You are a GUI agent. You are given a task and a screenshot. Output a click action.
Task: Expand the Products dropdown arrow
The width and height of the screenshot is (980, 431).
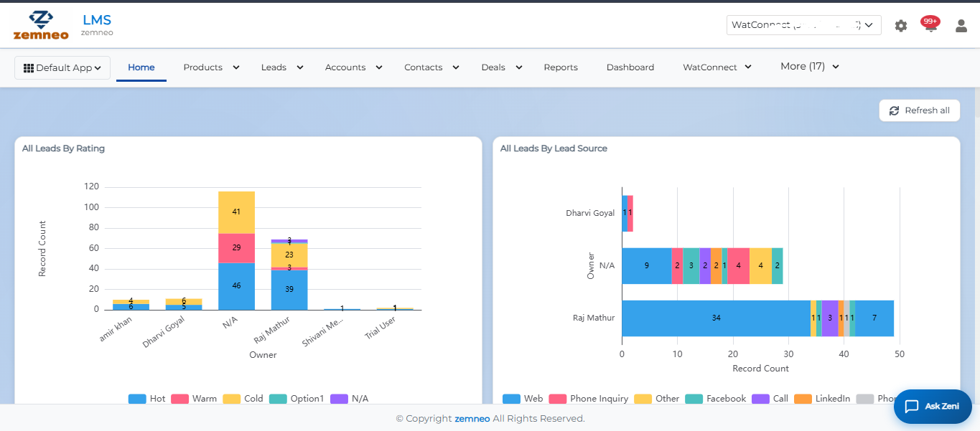pos(235,67)
